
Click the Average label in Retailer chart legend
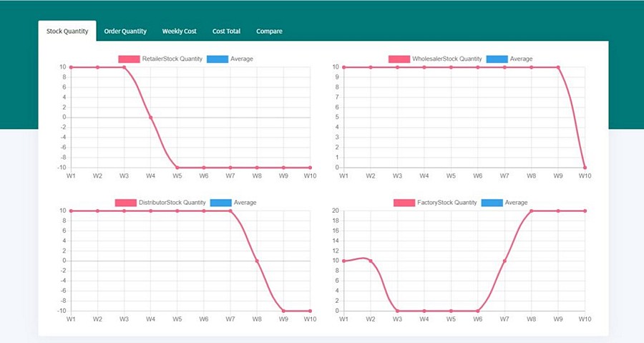(x=242, y=59)
